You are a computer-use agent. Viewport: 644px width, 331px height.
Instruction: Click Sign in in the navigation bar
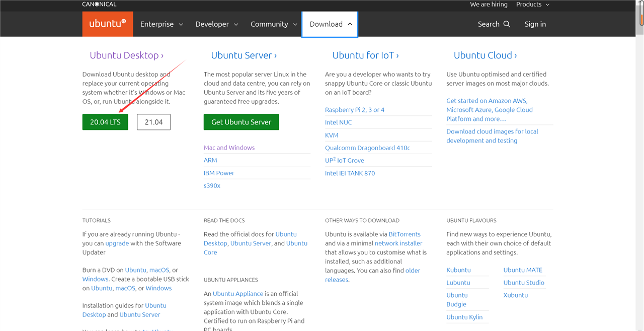pos(535,24)
